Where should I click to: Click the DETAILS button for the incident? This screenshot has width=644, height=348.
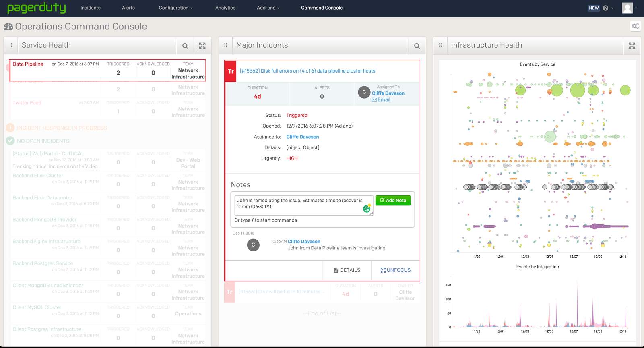347,270
